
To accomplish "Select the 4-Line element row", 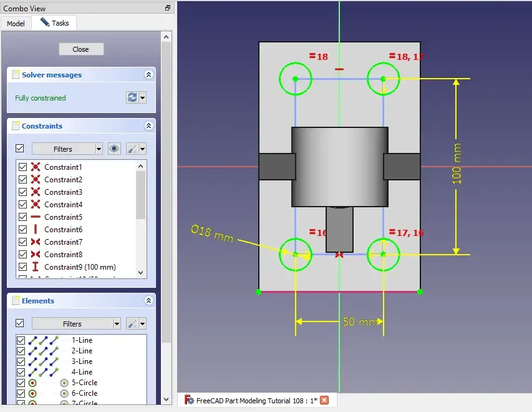I will tap(81, 372).
